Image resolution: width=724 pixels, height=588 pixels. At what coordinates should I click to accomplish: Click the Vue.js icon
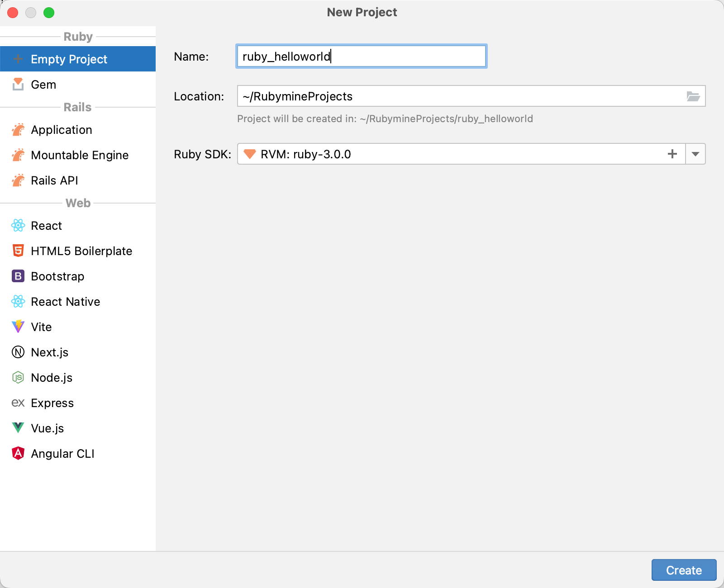coord(17,428)
